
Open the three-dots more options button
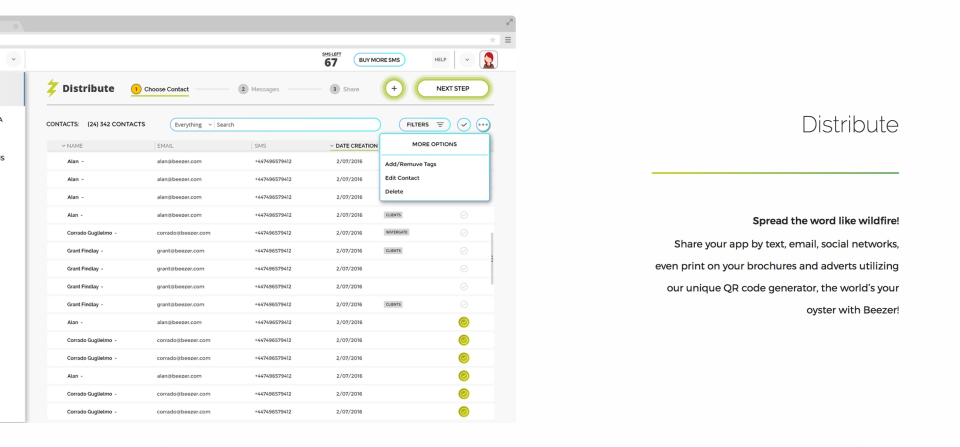483,124
